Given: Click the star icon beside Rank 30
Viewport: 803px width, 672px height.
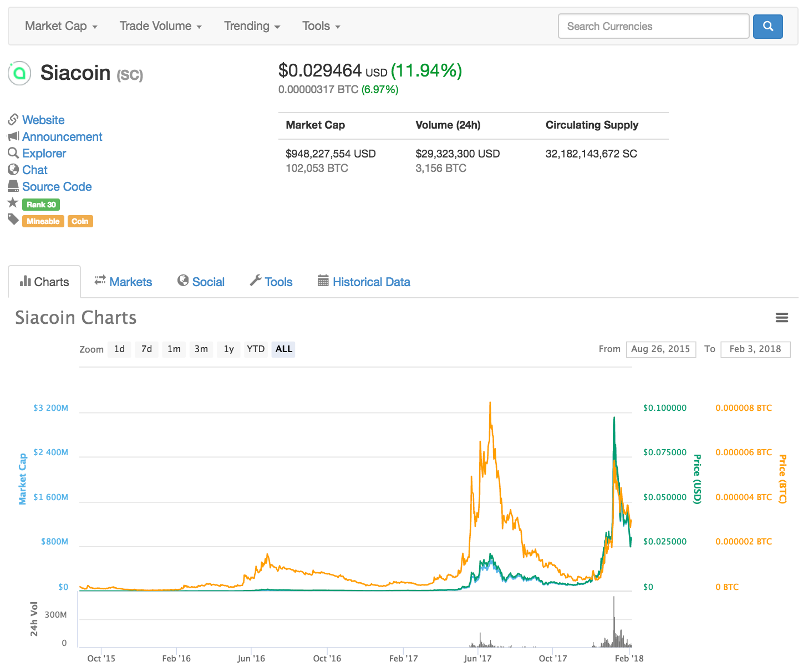Looking at the screenshot, I should [13, 203].
